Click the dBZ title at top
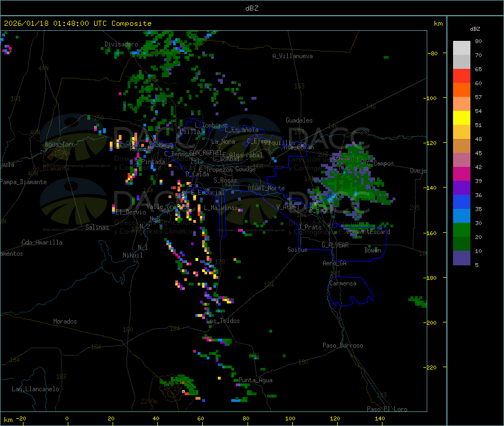 tap(251, 8)
